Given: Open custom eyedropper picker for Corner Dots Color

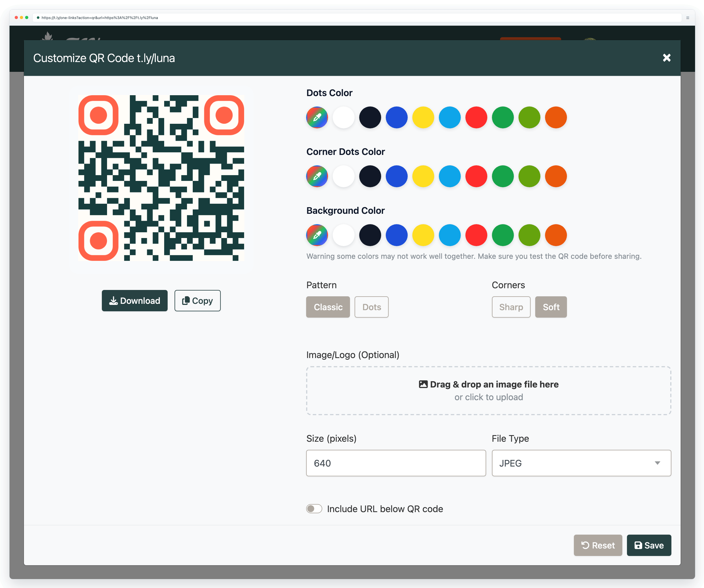Looking at the screenshot, I should pos(317,176).
